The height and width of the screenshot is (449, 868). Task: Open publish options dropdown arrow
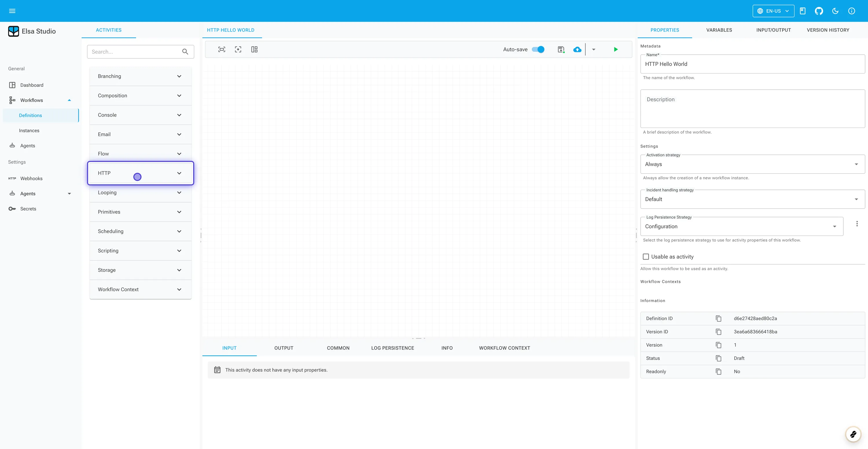click(594, 49)
